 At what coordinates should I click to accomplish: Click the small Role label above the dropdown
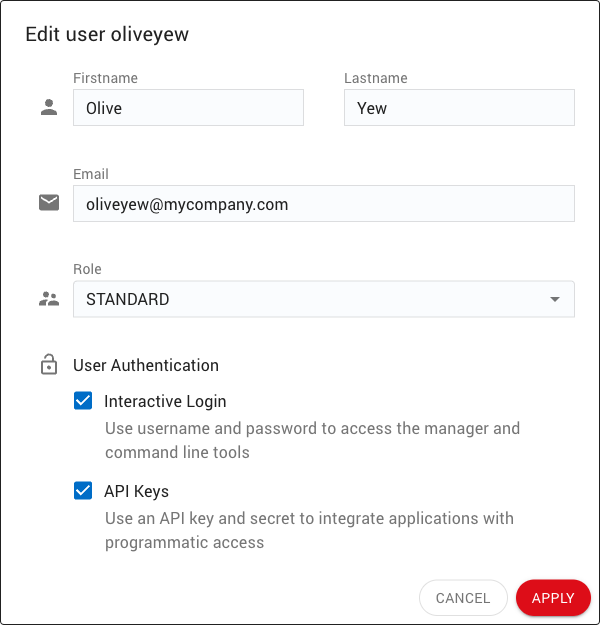tap(87, 269)
